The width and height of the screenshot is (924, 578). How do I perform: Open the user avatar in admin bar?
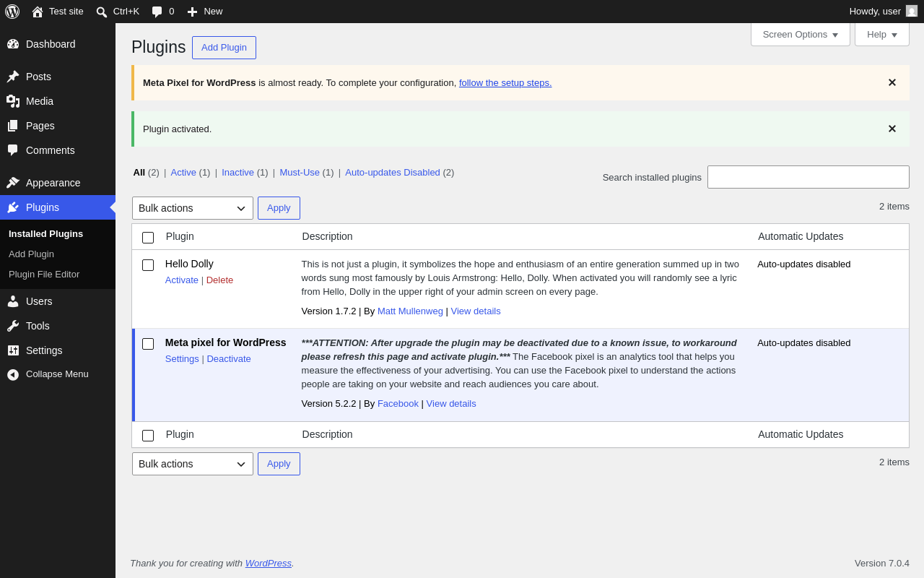[x=912, y=11]
